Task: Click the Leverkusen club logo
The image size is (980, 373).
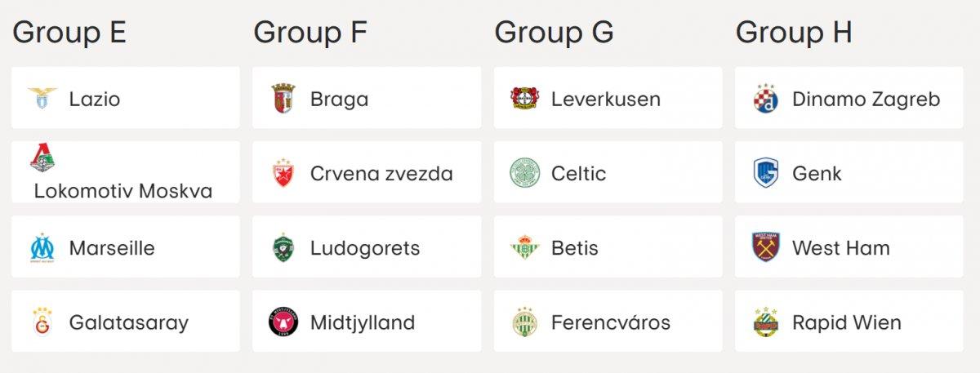Action: pos(524,99)
